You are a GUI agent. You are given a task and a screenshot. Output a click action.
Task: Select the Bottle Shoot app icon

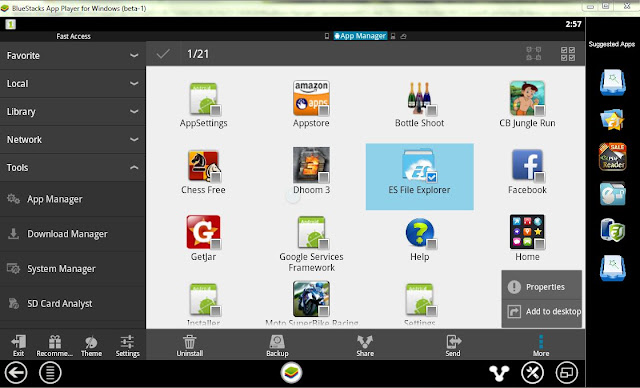(420, 98)
